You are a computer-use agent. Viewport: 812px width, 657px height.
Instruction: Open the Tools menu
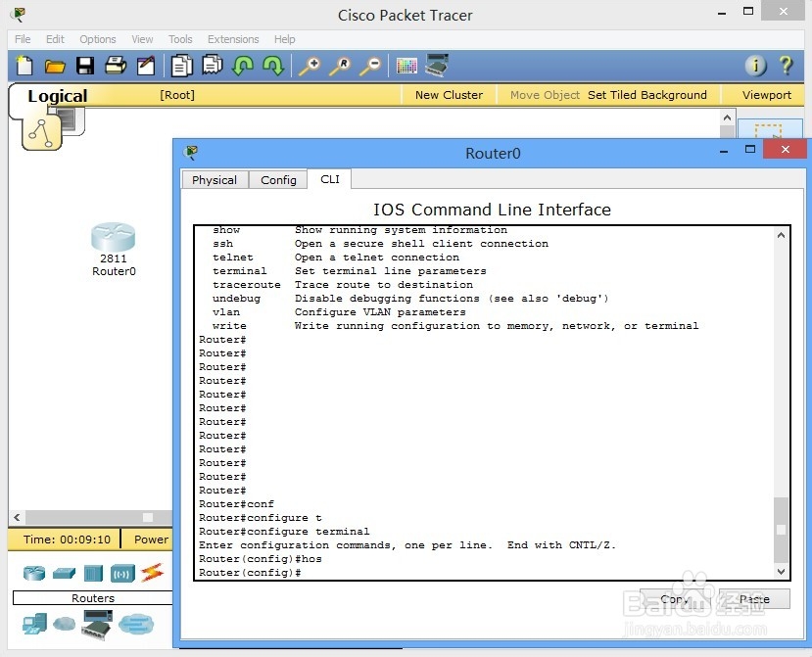tap(180, 39)
